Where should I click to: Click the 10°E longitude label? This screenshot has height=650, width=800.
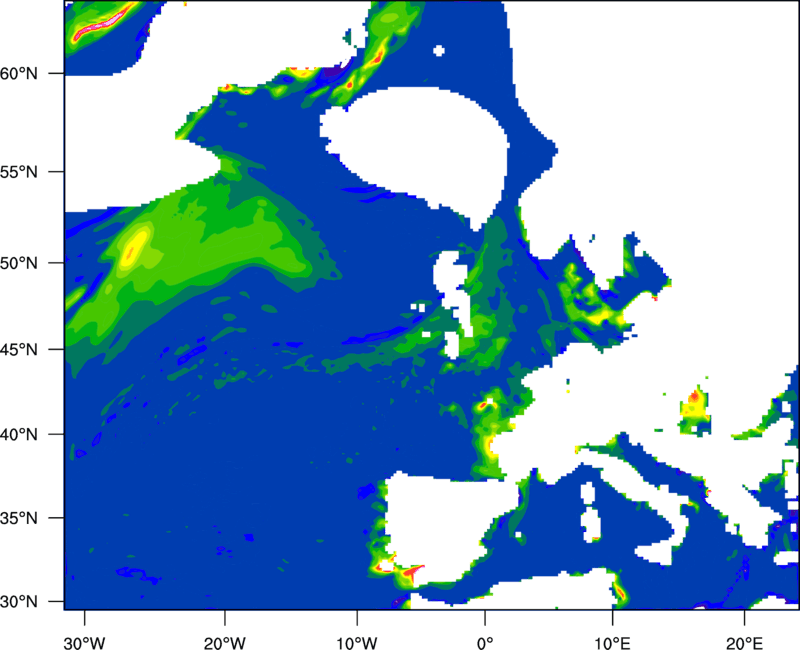[612, 643]
